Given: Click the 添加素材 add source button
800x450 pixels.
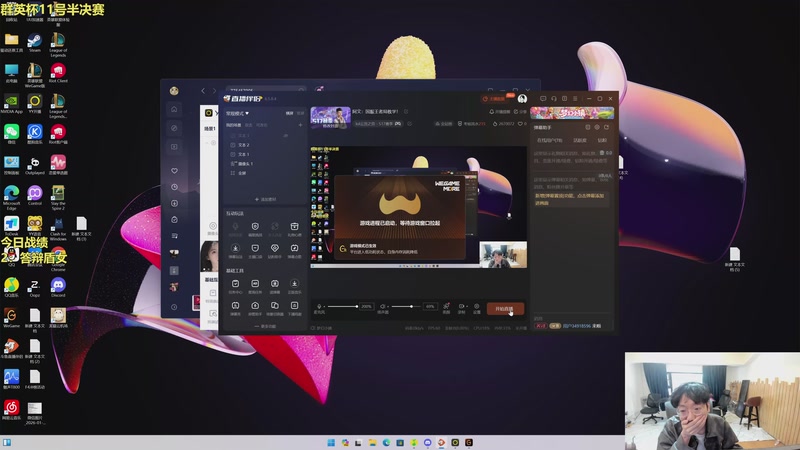Looking at the screenshot, I should 265,199.
